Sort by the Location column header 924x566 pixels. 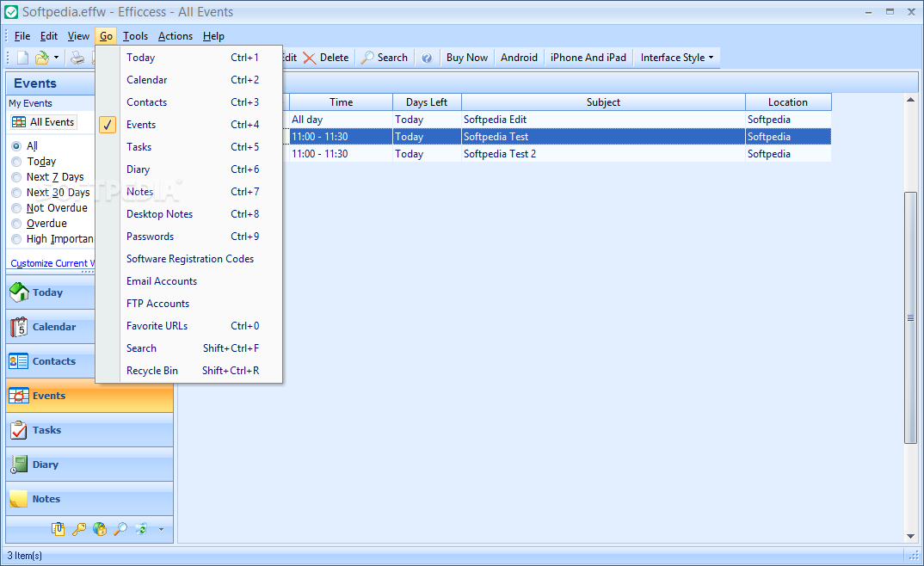pyautogui.click(x=788, y=102)
